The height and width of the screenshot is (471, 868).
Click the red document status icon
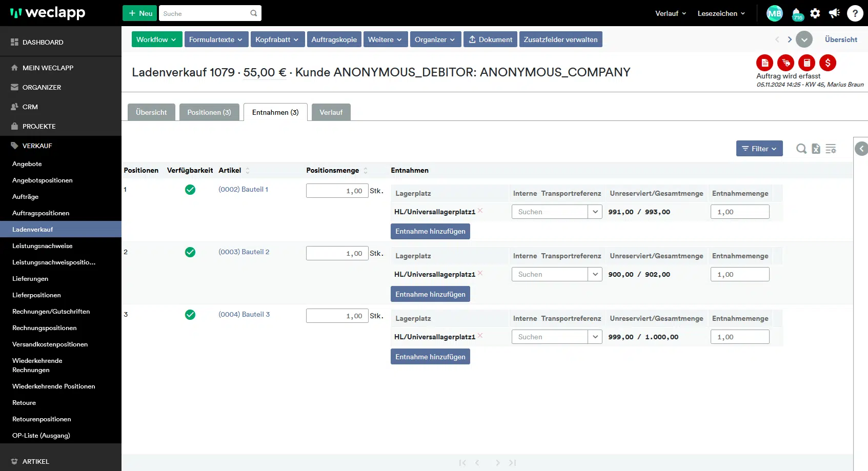pos(764,63)
